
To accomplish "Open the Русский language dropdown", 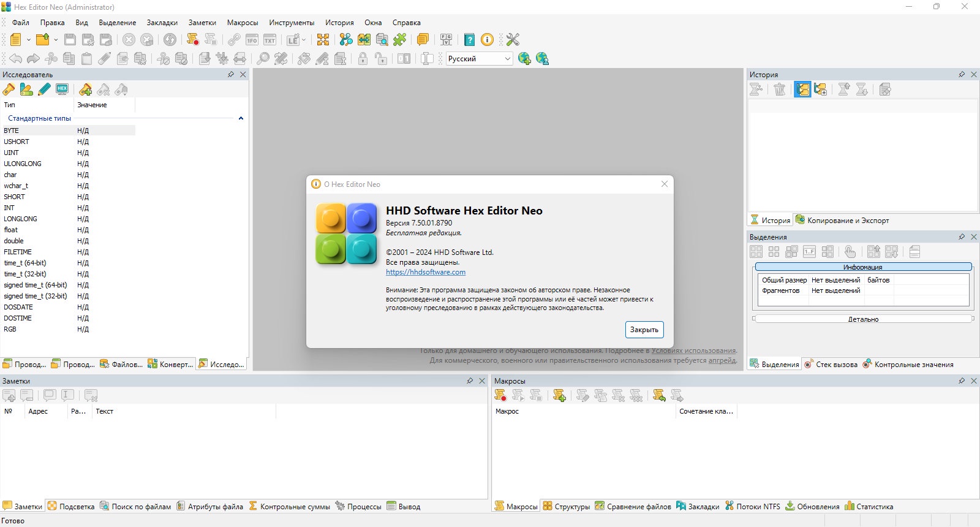I will click(479, 59).
